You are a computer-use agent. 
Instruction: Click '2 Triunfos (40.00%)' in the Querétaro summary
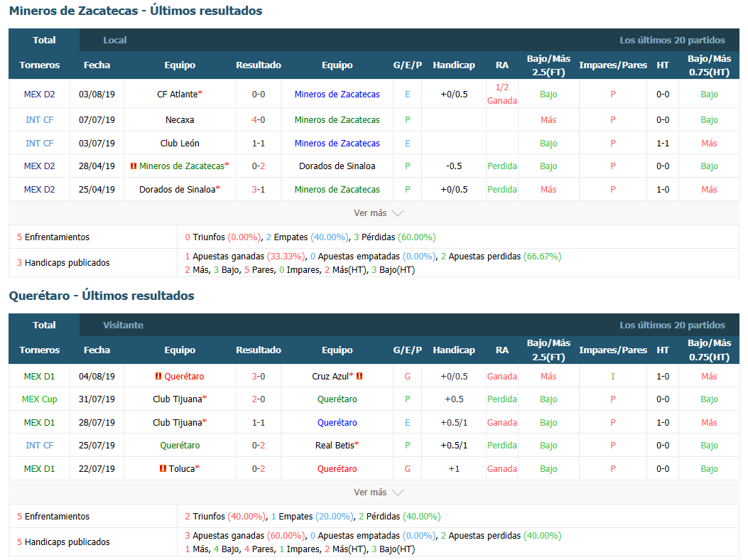coord(225,517)
